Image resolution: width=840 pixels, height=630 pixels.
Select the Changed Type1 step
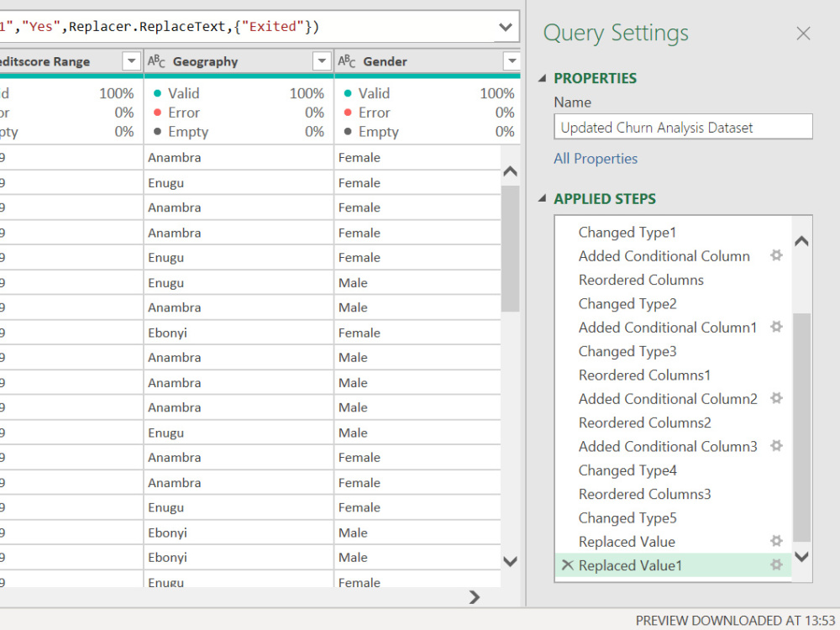[x=673, y=233]
